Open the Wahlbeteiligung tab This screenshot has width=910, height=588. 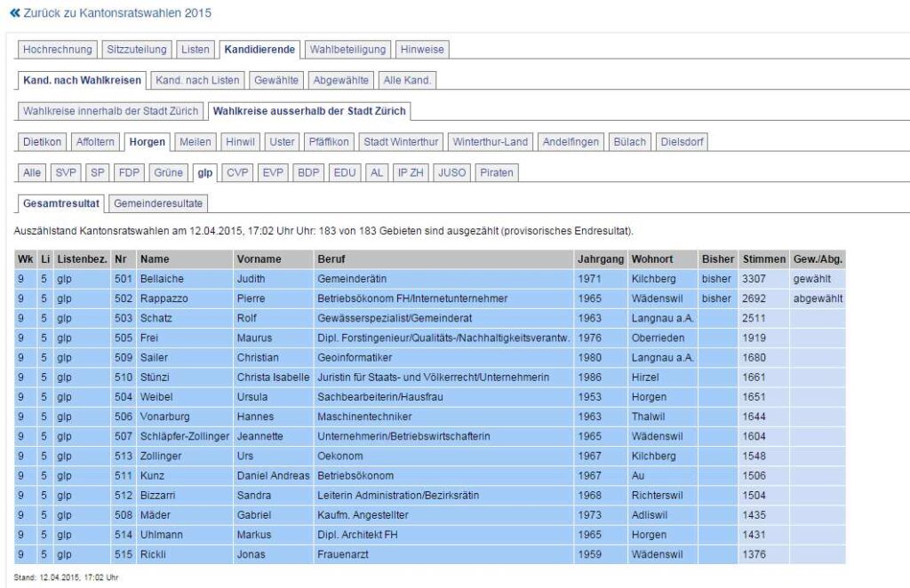point(347,49)
